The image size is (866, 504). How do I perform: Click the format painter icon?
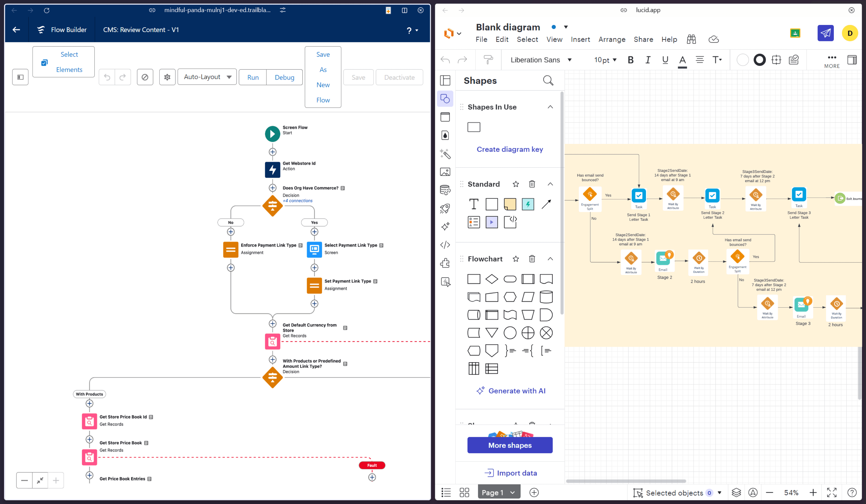coord(488,60)
